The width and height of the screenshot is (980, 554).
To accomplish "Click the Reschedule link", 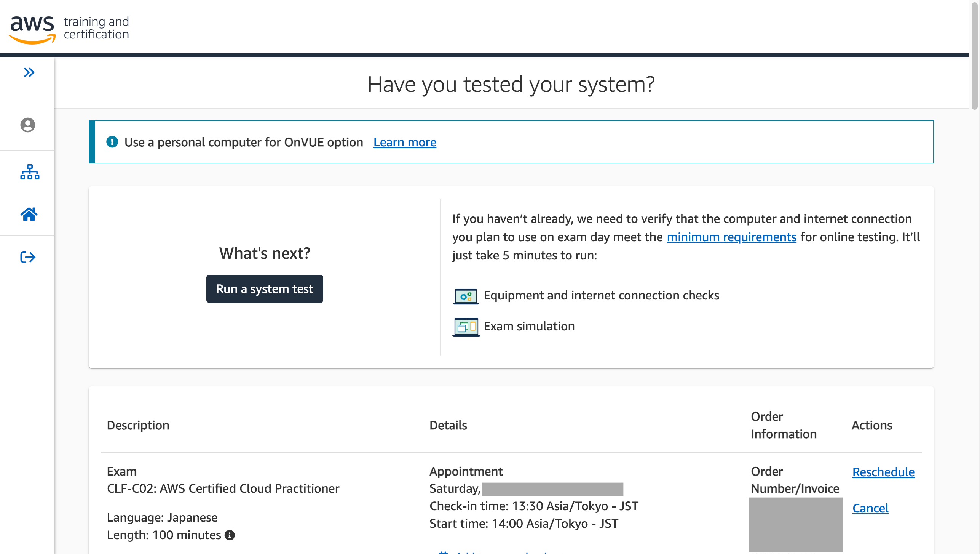I will point(883,472).
